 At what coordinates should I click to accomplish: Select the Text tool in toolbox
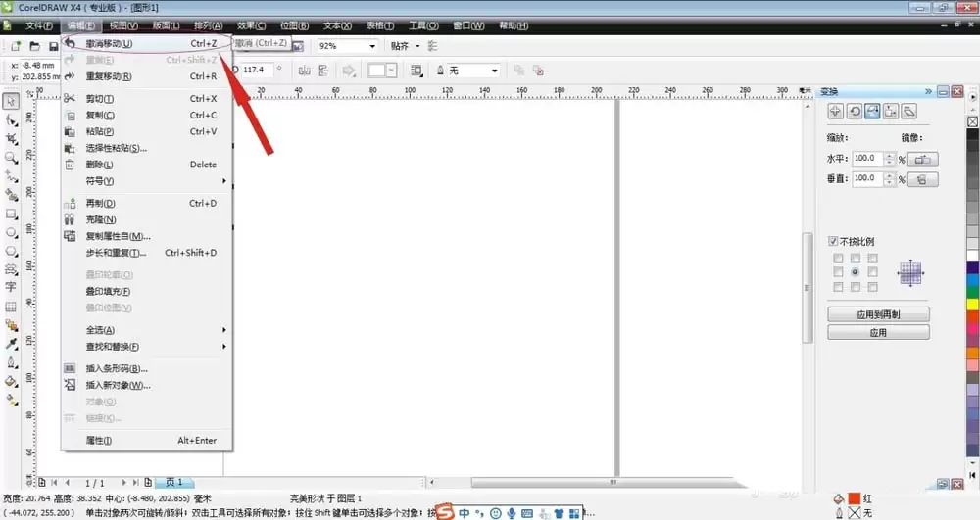[11, 287]
